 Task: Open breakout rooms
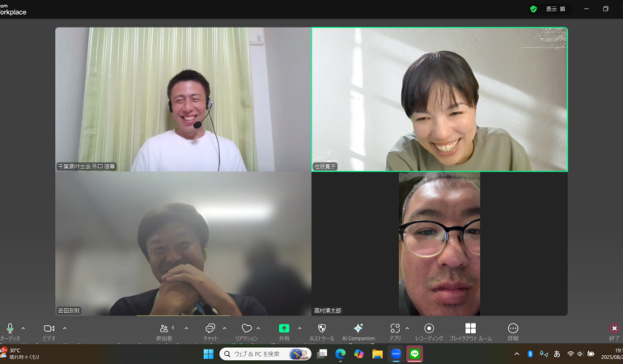pyautogui.click(x=470, y=328)
